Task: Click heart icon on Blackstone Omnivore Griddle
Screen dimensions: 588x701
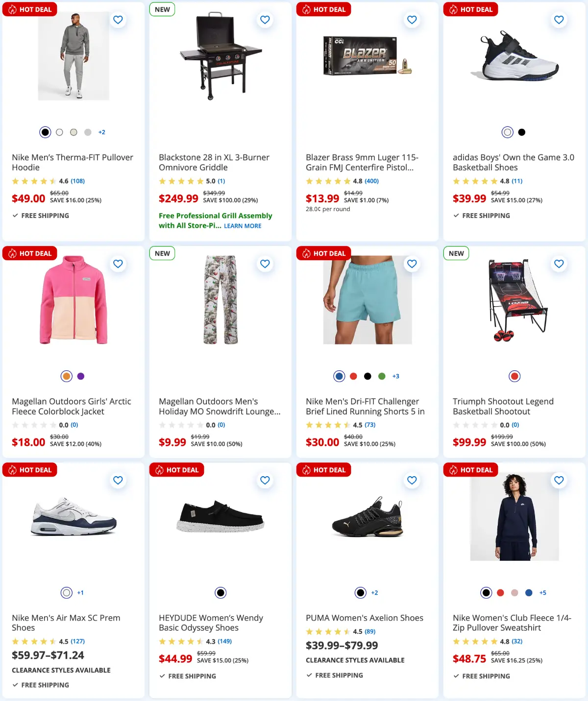Action: click(x=265, y=20)
